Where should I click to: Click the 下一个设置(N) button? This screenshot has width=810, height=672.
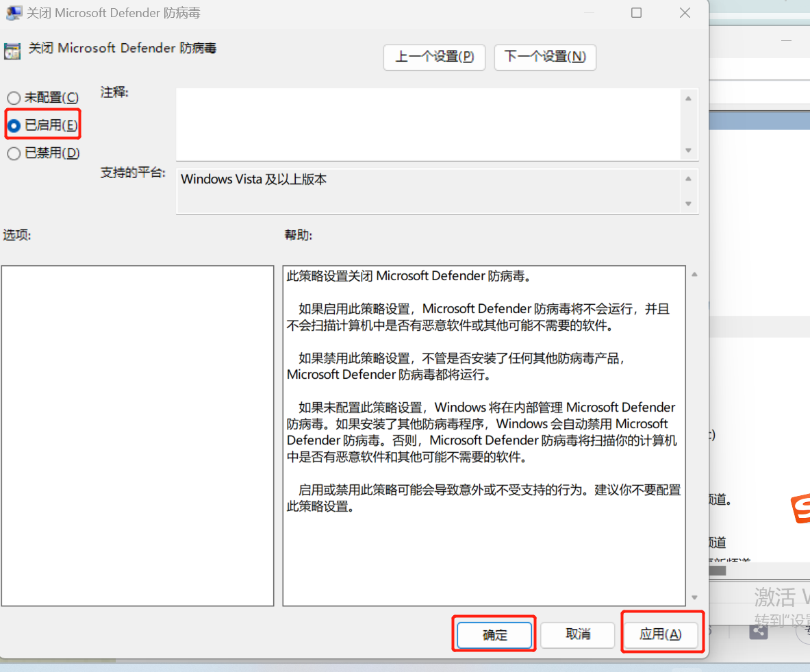(545, 58)
